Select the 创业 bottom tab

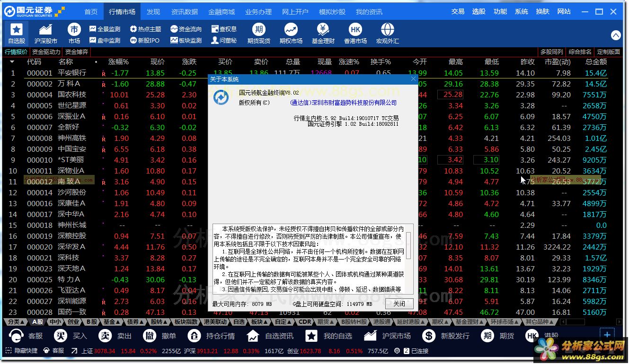coord(73,322)
